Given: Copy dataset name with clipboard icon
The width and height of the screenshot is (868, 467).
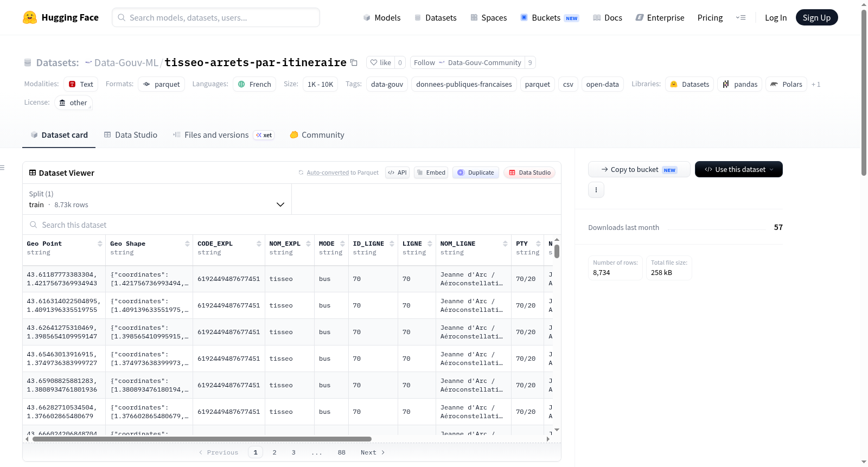Looking at the screenshot, I should tap(354, 62).
